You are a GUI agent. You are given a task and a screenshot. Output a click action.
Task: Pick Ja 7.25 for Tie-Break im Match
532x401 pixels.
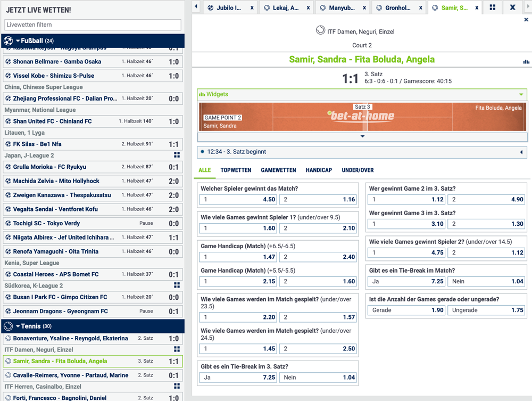click(x=406, y=281)
